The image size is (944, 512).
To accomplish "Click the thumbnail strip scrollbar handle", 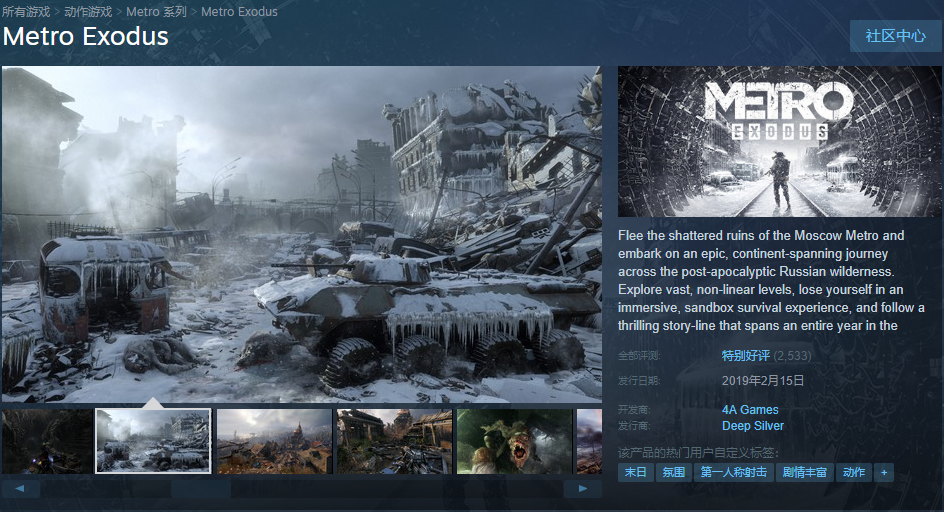I will tap(201, 489).
